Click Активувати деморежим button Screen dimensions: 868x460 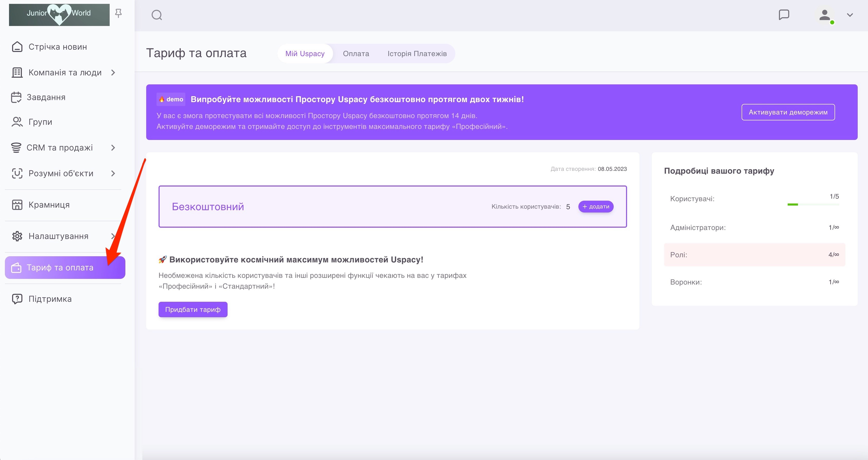[x=788, y=112]
